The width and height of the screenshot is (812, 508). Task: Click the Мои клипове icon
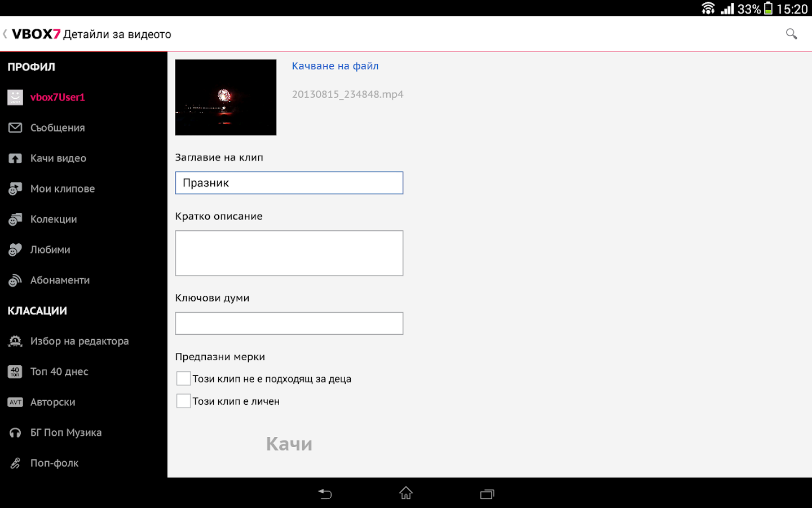click(15, 189)
